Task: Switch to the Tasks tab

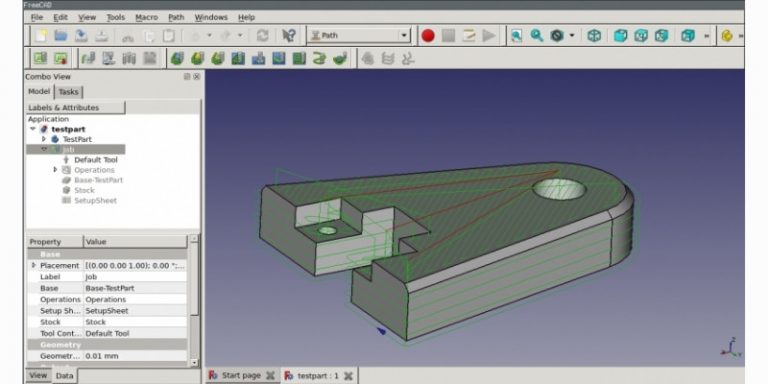Action: click(68, 92)
